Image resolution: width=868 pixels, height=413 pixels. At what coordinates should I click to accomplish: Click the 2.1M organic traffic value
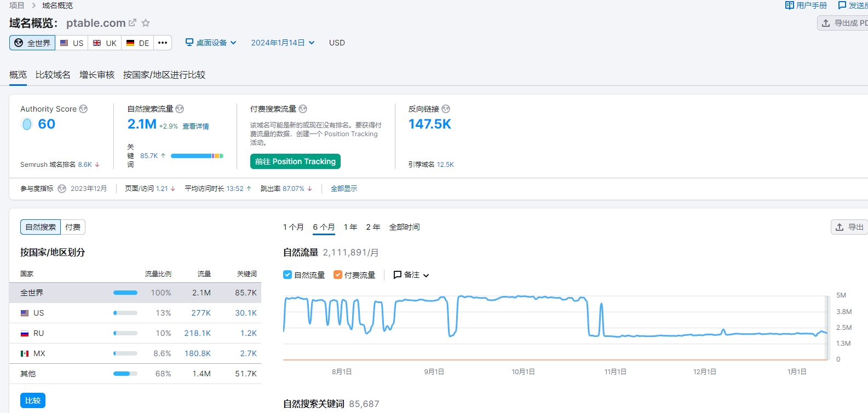[x=142, y=124]
